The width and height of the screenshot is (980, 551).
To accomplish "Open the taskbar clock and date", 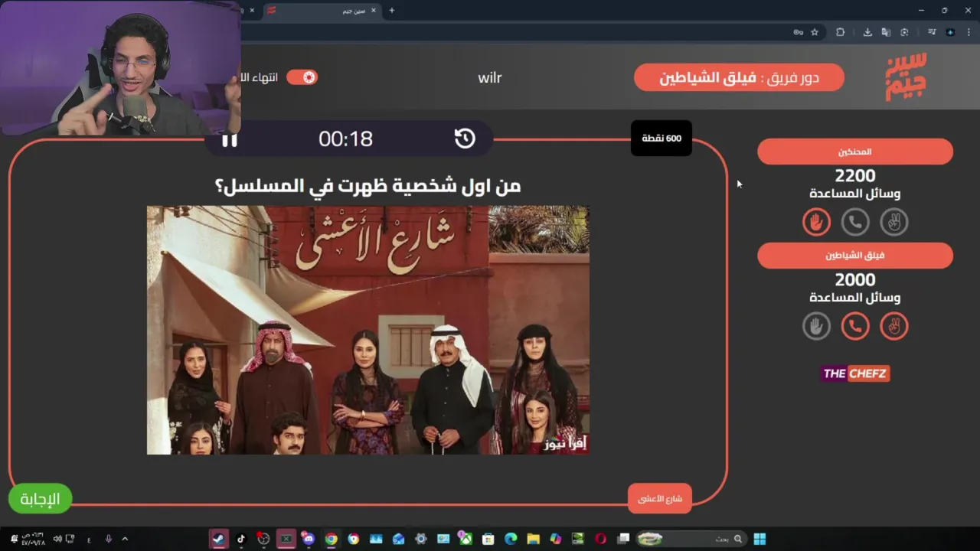I will [x=32, y=539].
